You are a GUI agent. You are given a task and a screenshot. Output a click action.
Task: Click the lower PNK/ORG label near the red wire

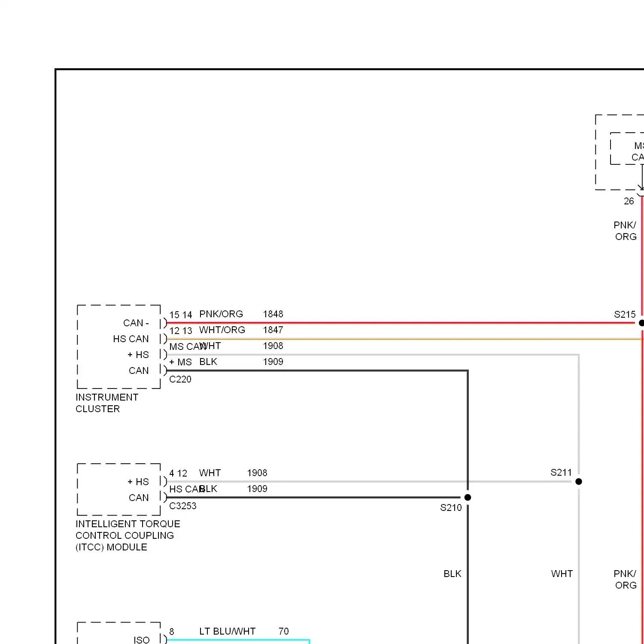pos(625,580)
